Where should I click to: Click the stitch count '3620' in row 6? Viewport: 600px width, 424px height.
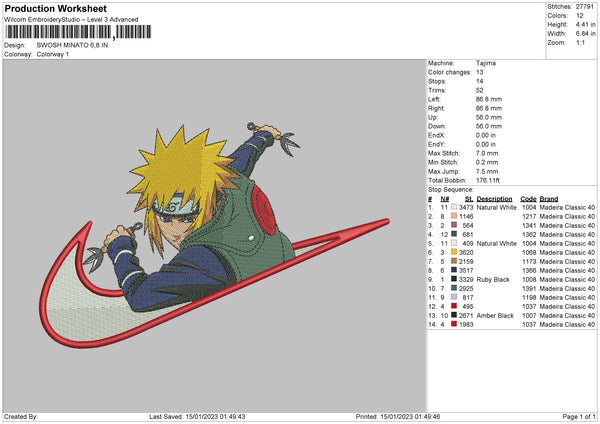click(x=466, y=253)
